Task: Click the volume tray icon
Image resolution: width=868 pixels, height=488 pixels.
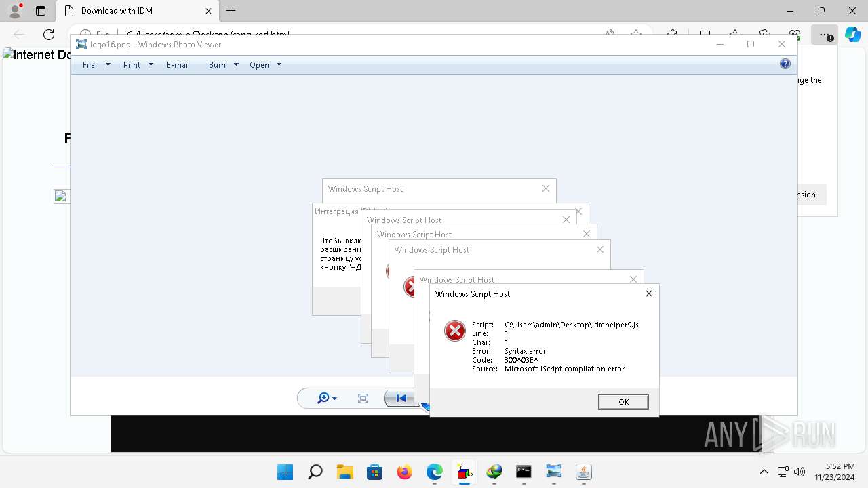Action: 799,472
